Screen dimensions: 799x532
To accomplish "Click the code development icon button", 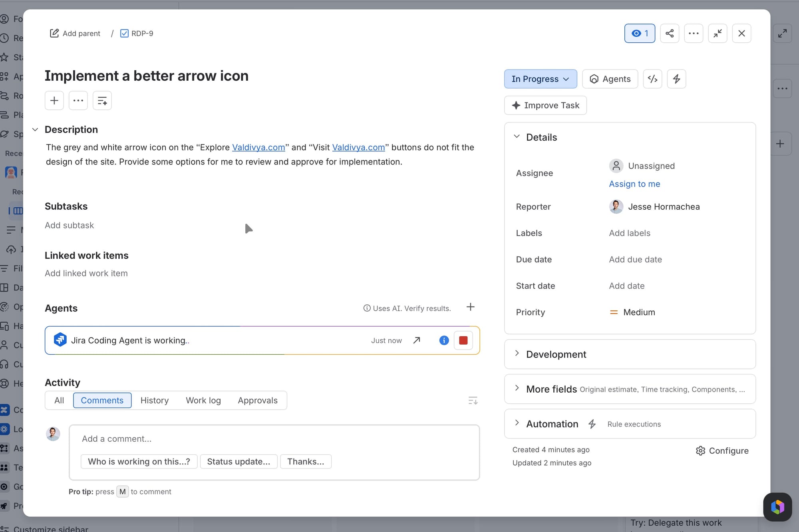I will coord(652,79).
